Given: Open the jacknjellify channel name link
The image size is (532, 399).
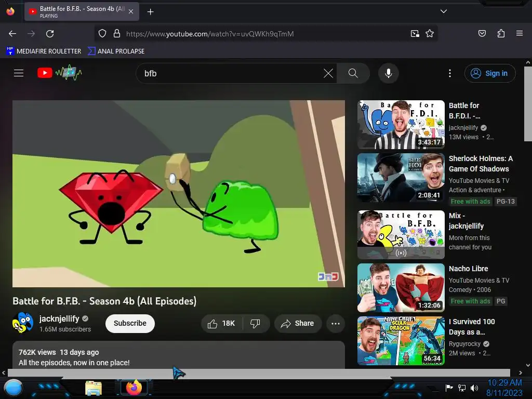Looking at the screenshot, I should (x=59, y=318).
